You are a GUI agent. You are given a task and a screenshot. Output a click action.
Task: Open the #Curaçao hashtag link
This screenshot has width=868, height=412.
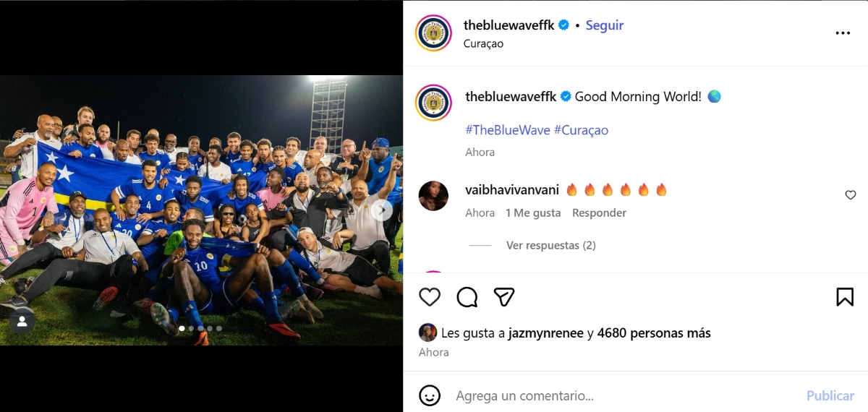pos(581,130)
